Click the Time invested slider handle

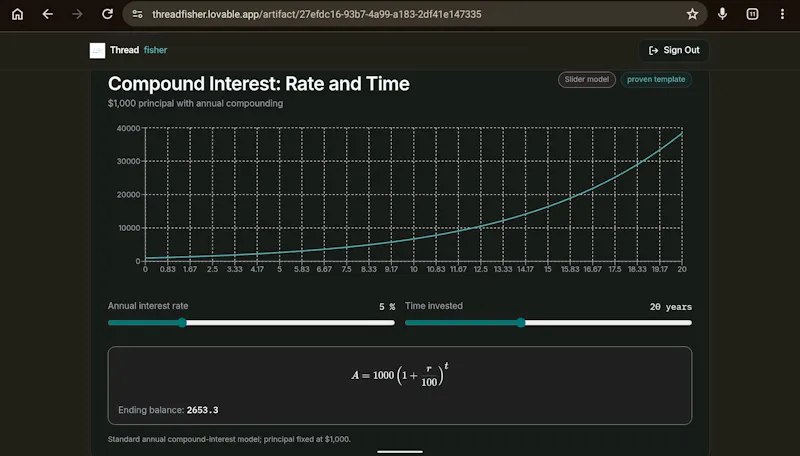point(520,323)
